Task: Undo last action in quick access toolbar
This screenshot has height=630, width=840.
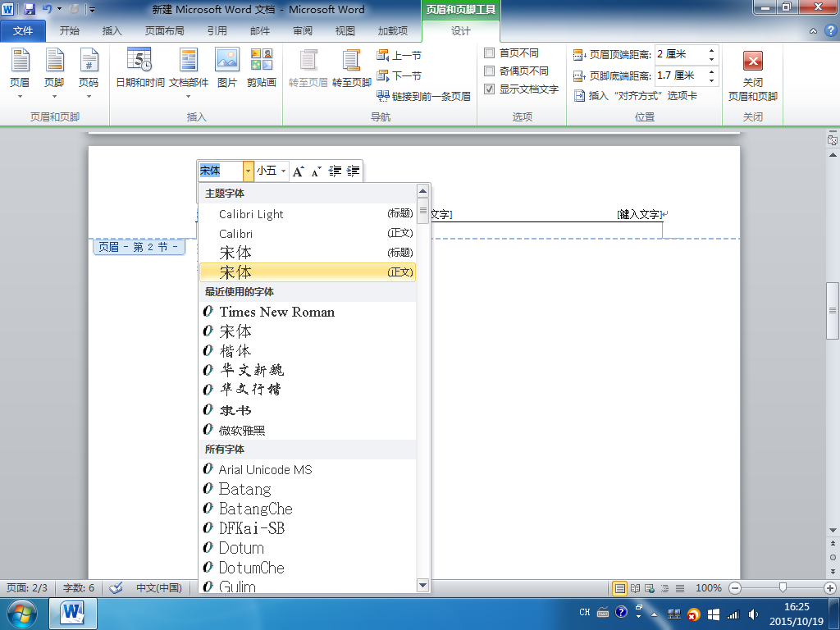Action: [47, 9]
